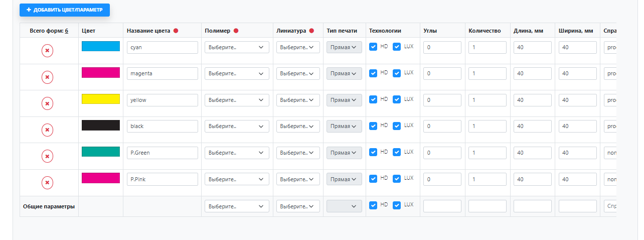Open Тип печати dropdown for P.Green
This screenshot has width=644, height=240.
[x=344, y=153]
